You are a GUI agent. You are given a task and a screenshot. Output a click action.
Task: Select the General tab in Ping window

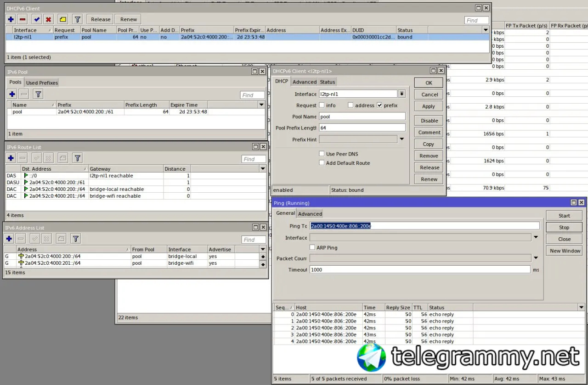tap(285, 213)
